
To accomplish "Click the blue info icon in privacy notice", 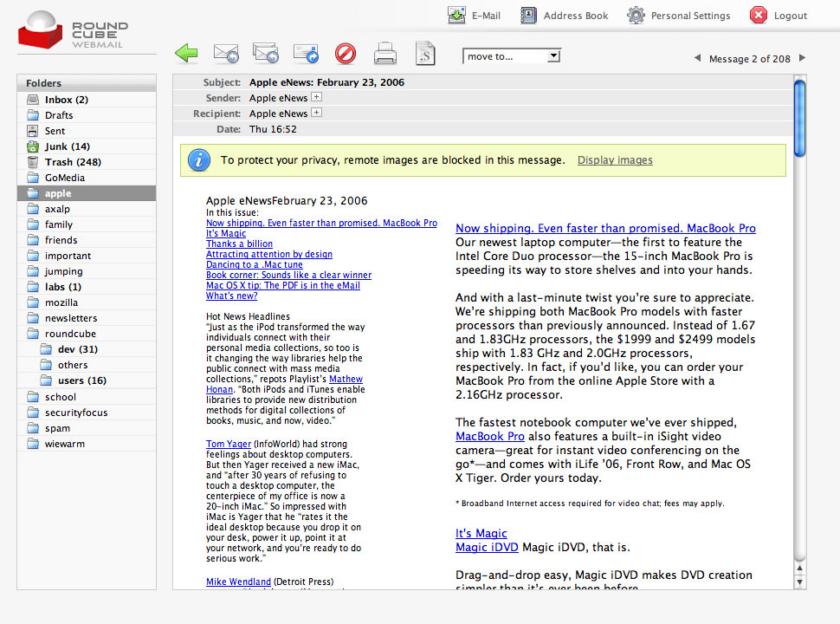I will point(199,159).
